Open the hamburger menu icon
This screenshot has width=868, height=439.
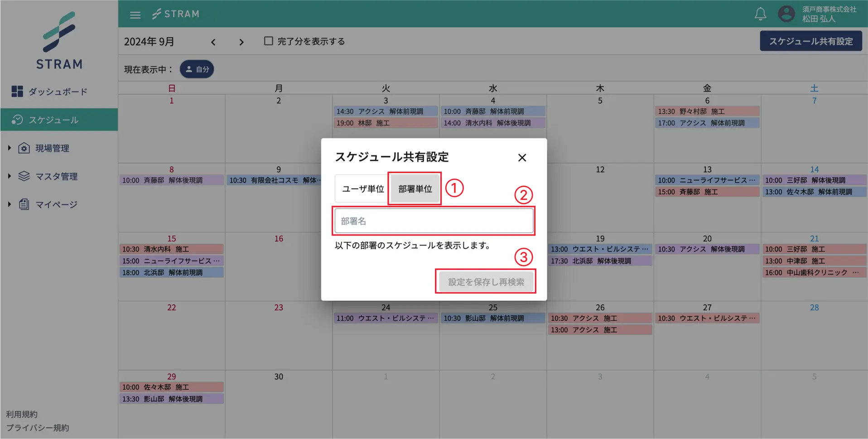click(x=135, y=14)
